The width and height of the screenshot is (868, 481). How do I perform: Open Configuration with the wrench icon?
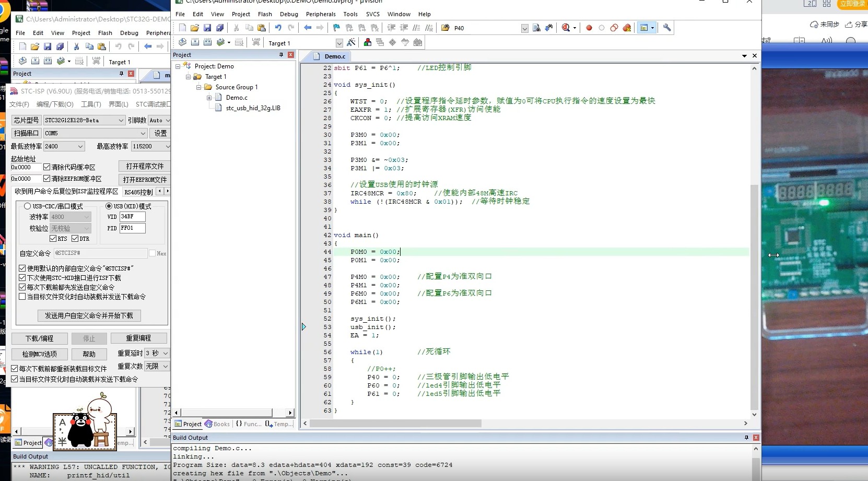click(x=667, y=28)
